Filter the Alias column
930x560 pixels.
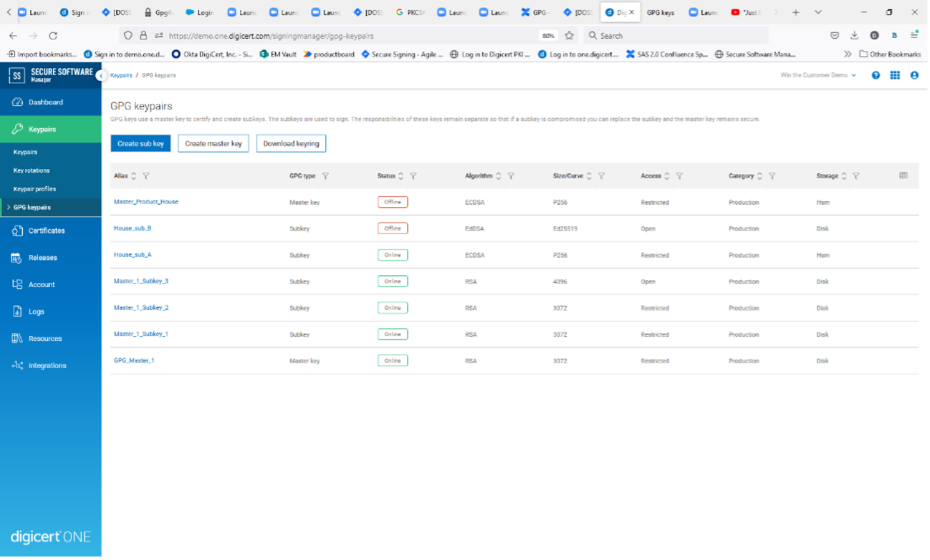(146, 176)
